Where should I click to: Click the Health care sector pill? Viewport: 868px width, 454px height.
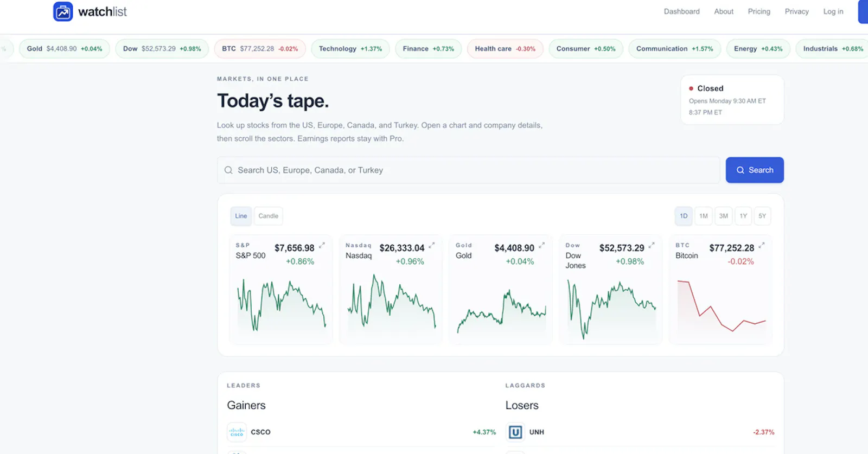click(505, 49)
